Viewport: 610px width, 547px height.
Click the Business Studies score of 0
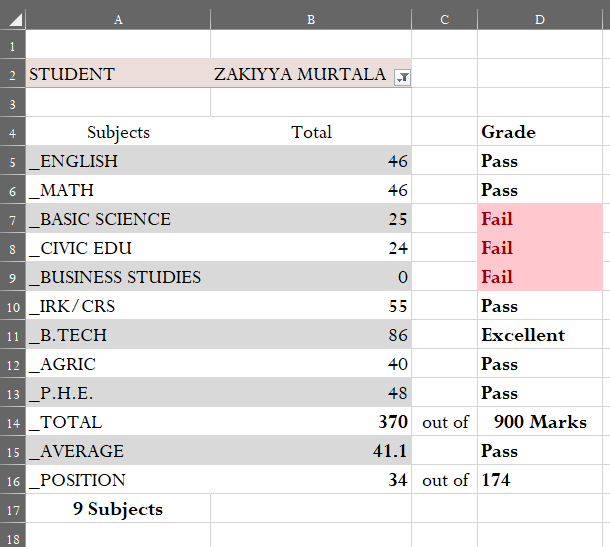[x=311, y=277]
